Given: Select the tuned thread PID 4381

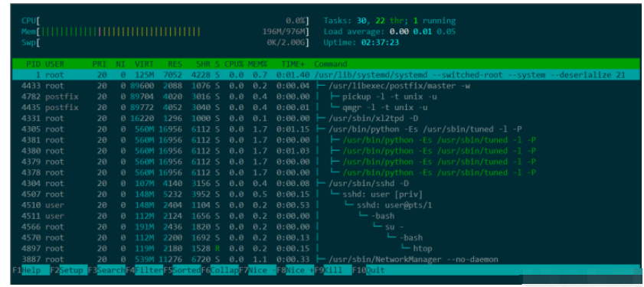Looking at the screenshot, I should coord(326,140).
